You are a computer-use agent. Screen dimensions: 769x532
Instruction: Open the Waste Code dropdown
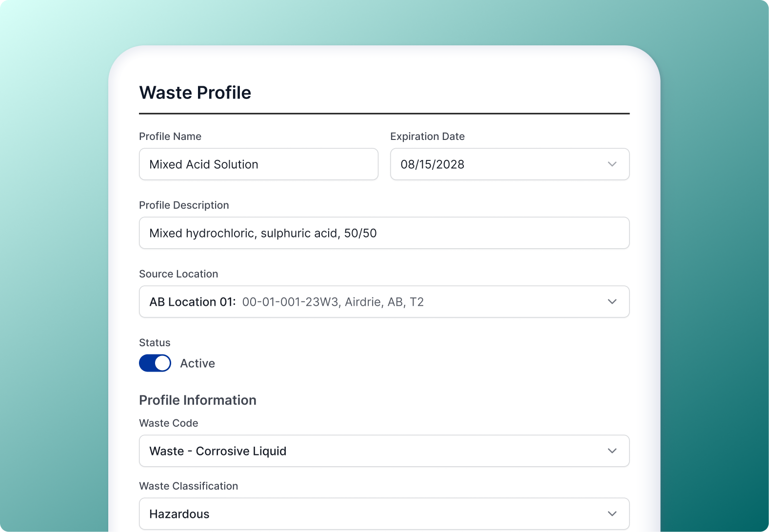point(384,451)
